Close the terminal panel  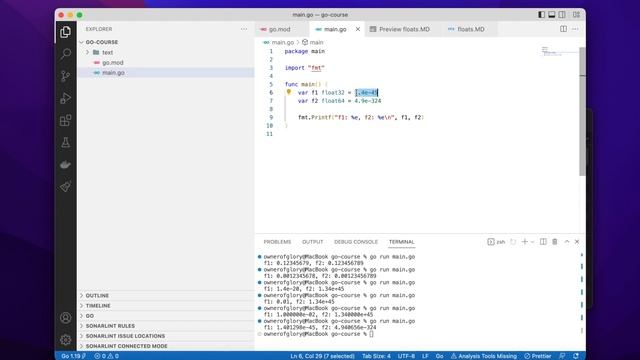pos(577,242)
